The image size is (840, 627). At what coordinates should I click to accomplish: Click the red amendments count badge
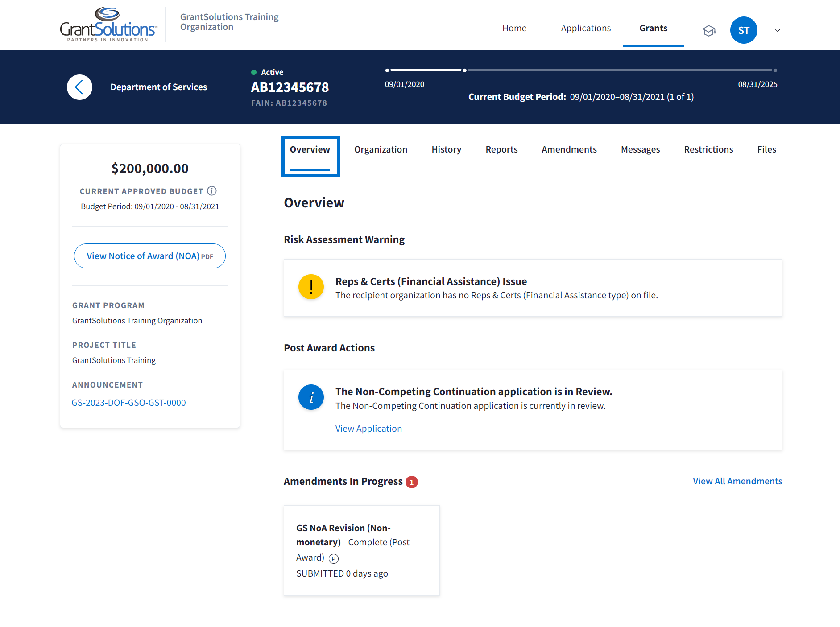click(411, 482)
